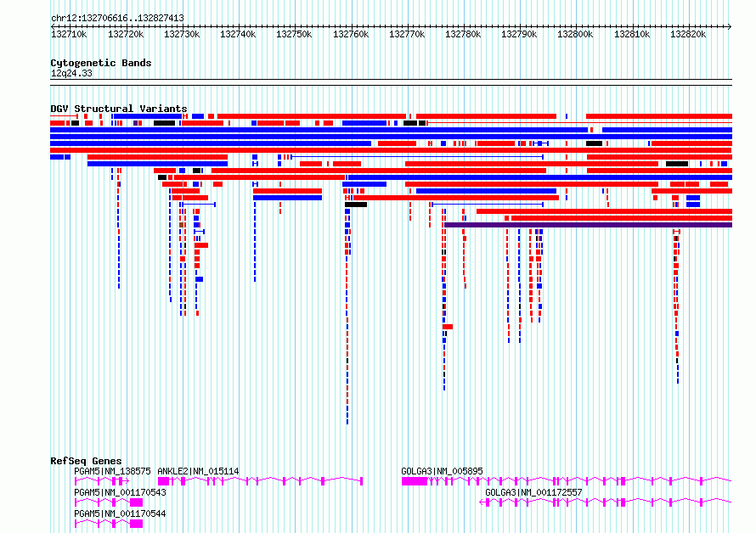
Task: Open the PGAM5|NM_001170543 gene label
Action: [120, 492]
